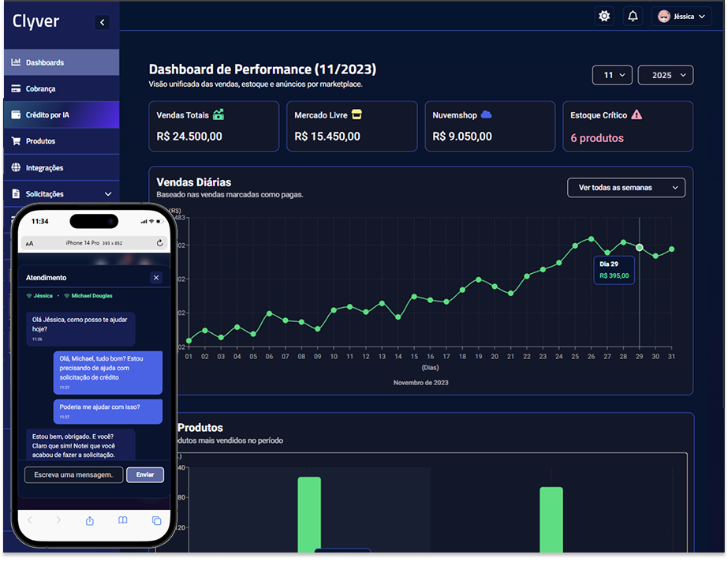Screen dimensions: 728x562
Task: Click the Nuvemshop cloud icon
Action: point(486,115)
